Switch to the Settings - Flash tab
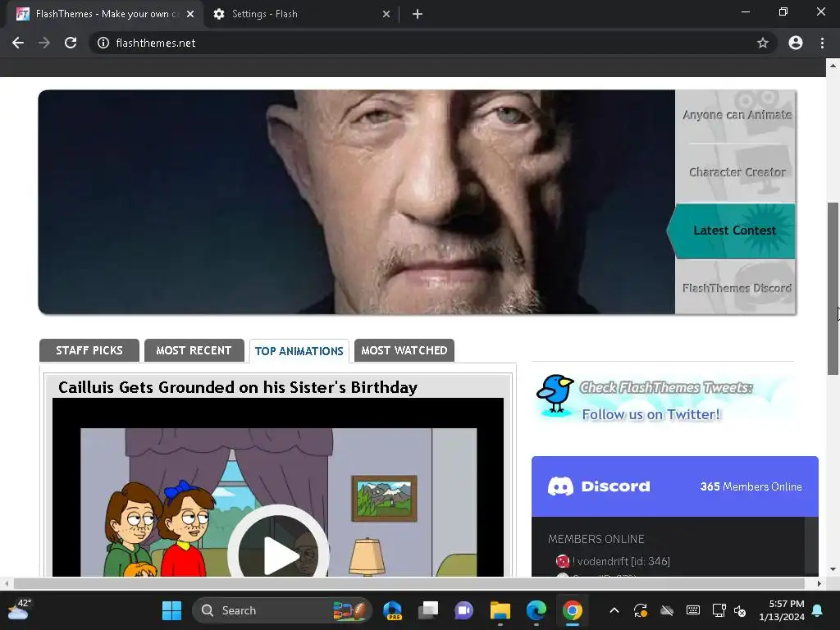840x630 pixels. (301, 14)
